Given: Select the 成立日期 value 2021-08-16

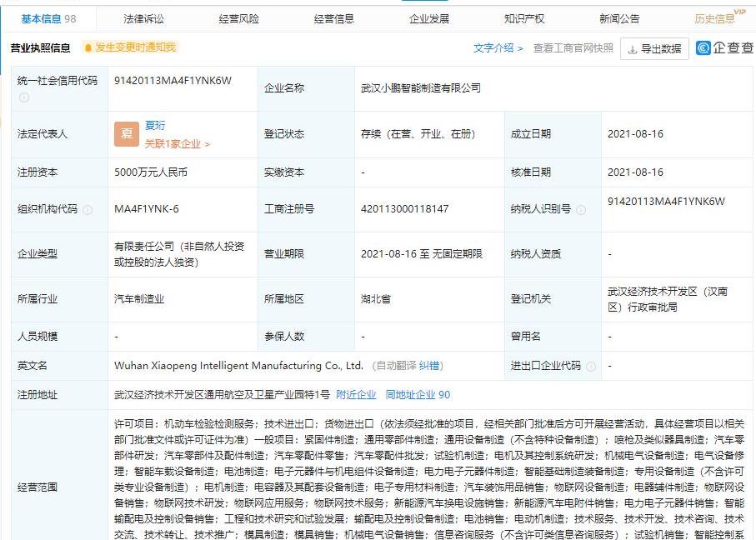Looking at the screenshot, I should pyautogui.click(x=635, y=134).
